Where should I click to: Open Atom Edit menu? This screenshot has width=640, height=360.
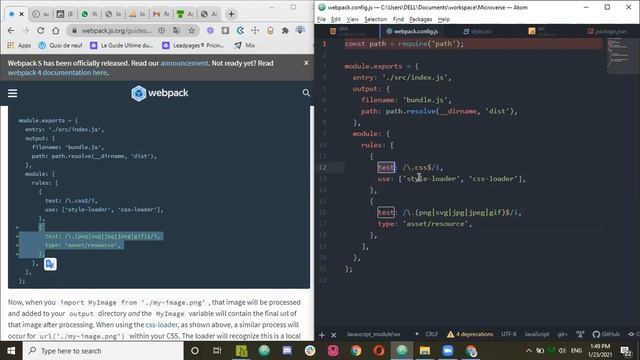(x=336, y=19)
